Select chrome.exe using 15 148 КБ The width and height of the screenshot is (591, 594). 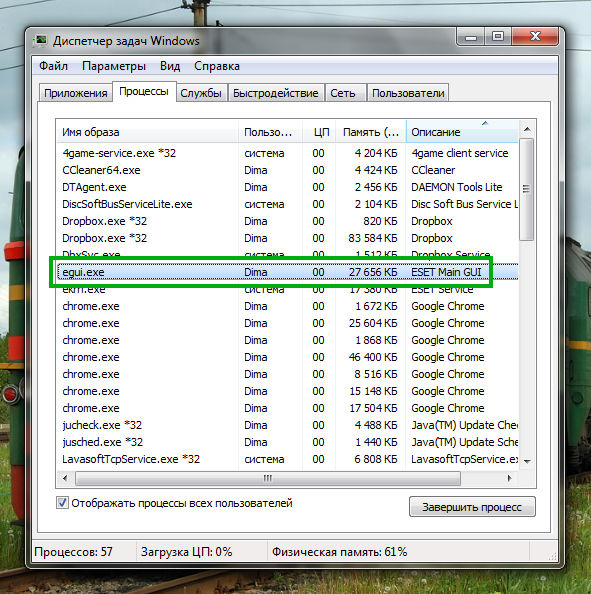coord(287,391)
